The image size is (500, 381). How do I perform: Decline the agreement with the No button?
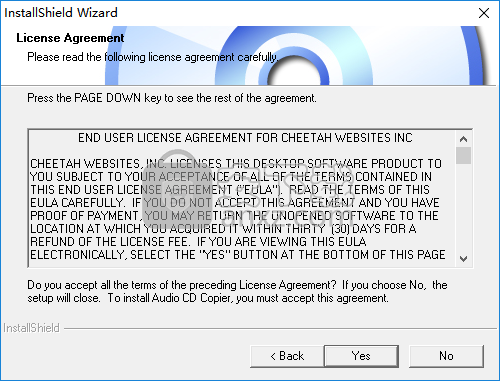coord(446,356)
